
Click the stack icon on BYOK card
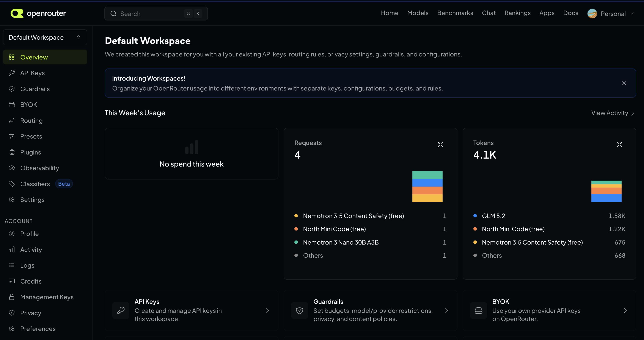pos(479,310)
